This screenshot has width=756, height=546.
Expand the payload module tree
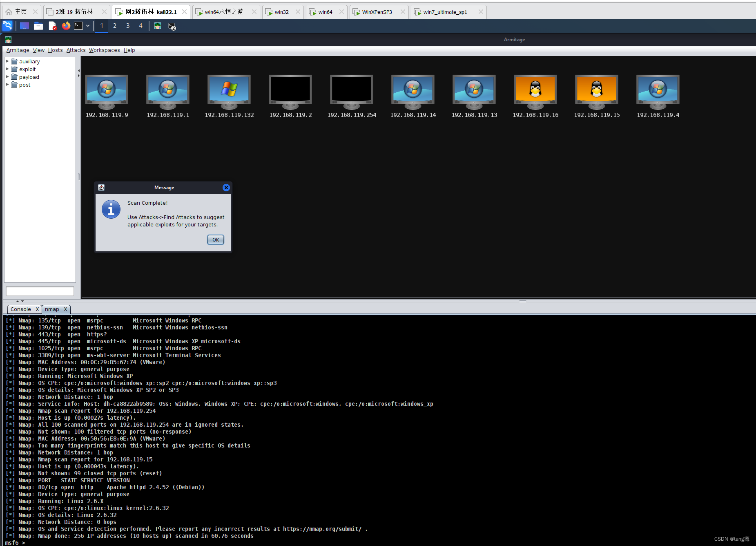(x=7, y=77)
